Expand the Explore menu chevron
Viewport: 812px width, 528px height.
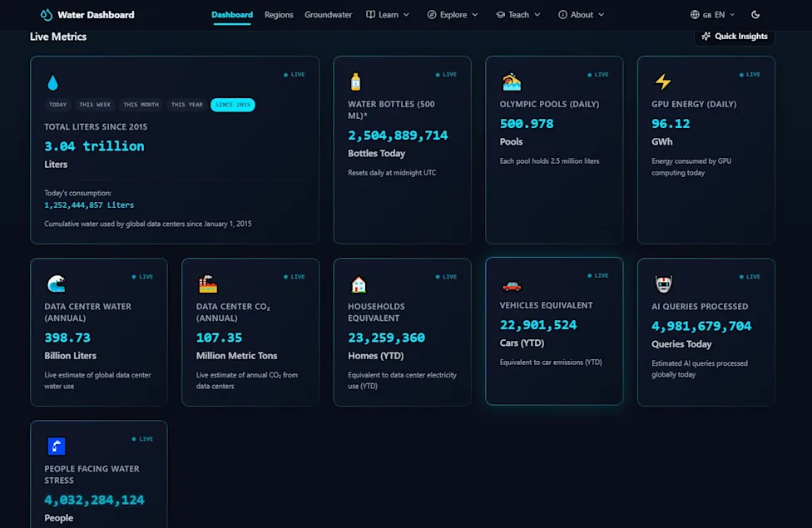pos(475,14)
